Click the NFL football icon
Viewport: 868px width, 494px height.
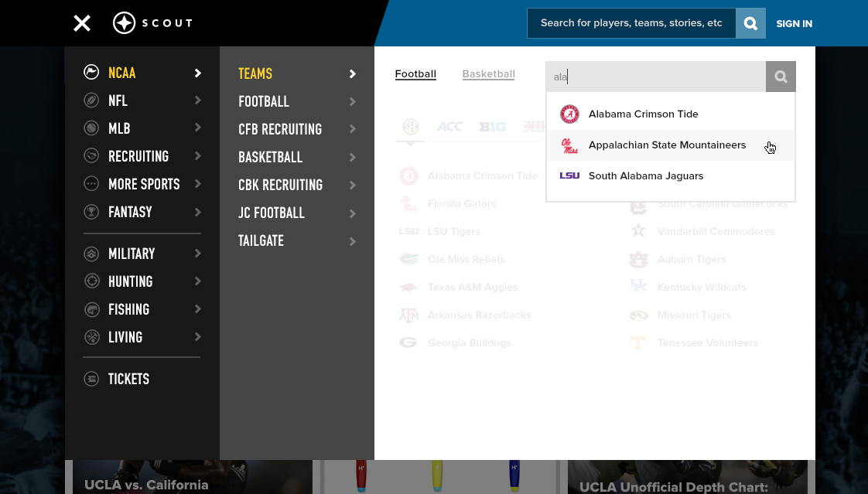point(91,101)
